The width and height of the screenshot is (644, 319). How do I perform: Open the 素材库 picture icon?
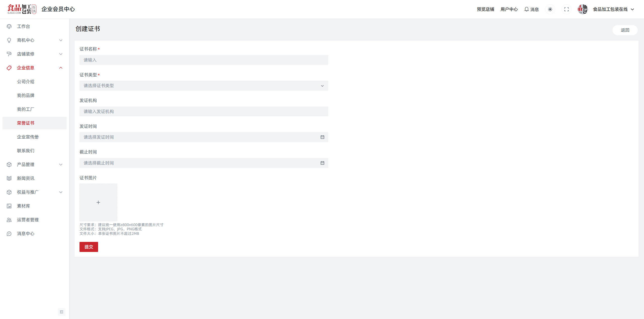[9, 206]
